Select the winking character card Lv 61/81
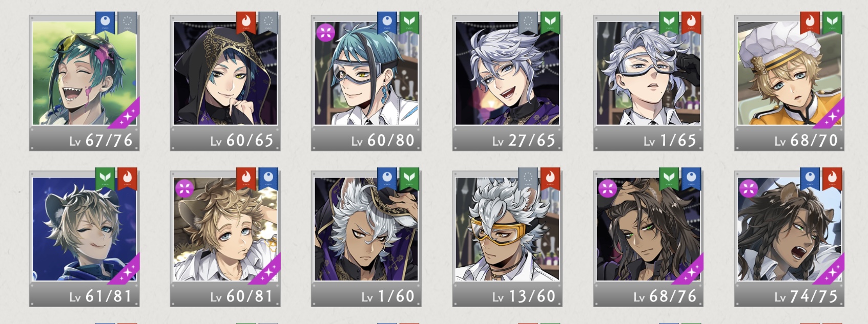Viewport: 868px width, 324px height. pyautogui.click(x=84, y=239)
